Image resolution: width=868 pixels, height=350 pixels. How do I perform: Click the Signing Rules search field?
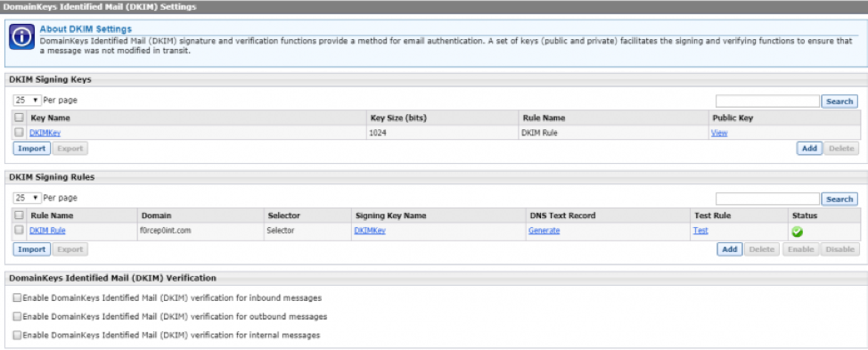pos(767,199)
